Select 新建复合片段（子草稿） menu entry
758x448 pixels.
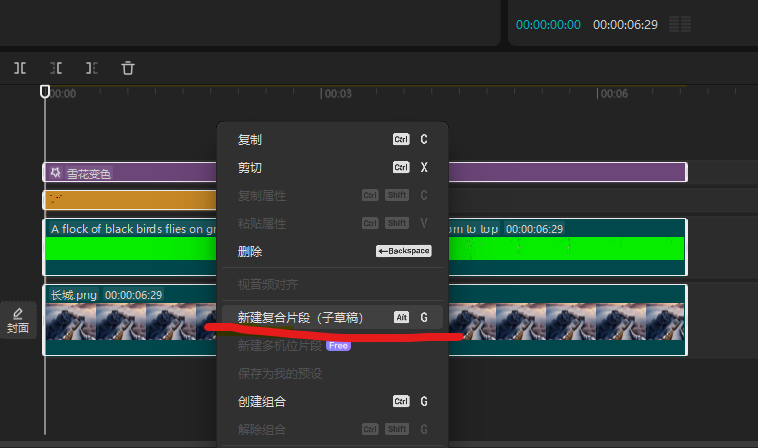300,317
